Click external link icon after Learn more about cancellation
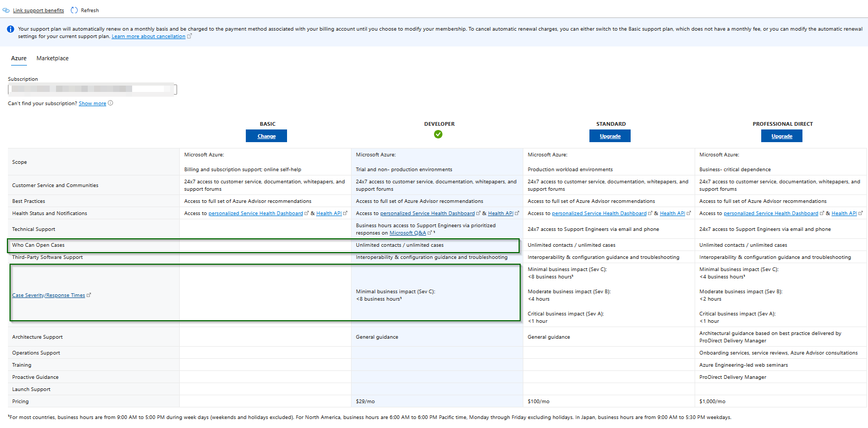Image resolution: width=868 pixels, height=428 pixels. [189, 36]
